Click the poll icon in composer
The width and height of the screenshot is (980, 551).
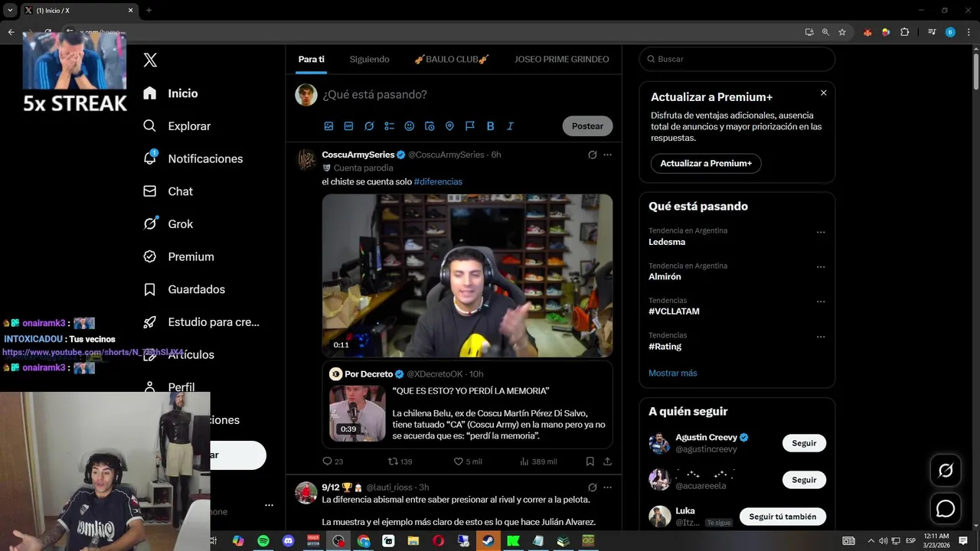pyautogui.click(x=389, y=126)
